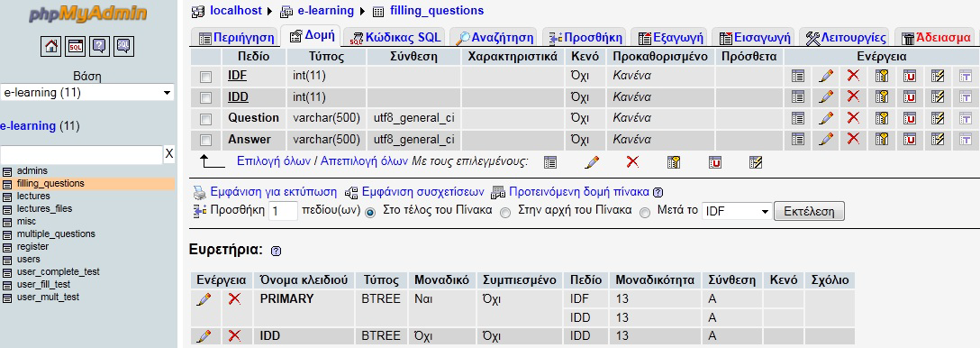
Task: Select 'Στο τέλος του Πίνακα' radio
Action: click(370, 212)
